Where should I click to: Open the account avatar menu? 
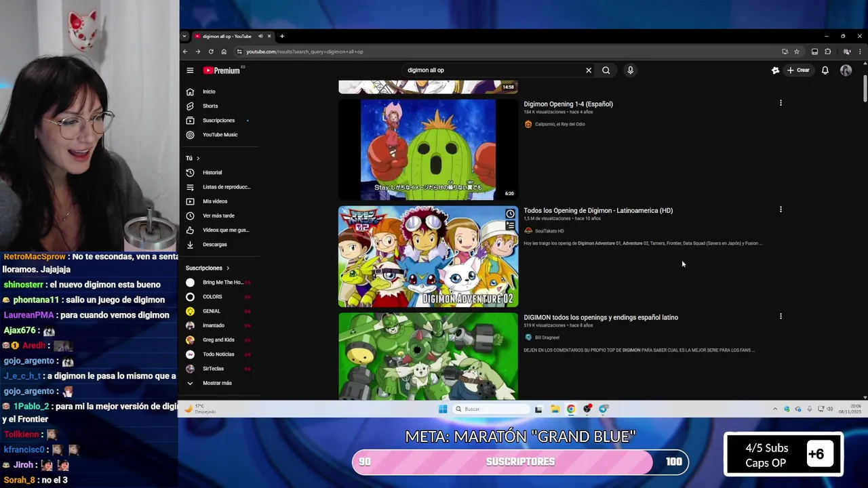point(846,70)
